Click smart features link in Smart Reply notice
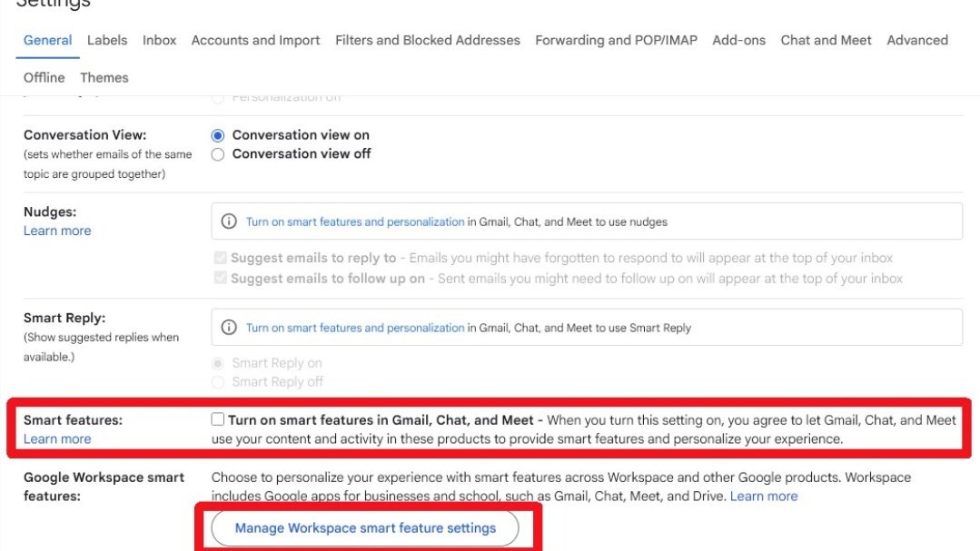The height and width of the screenshot is (551, 980). tap(355, 328)
